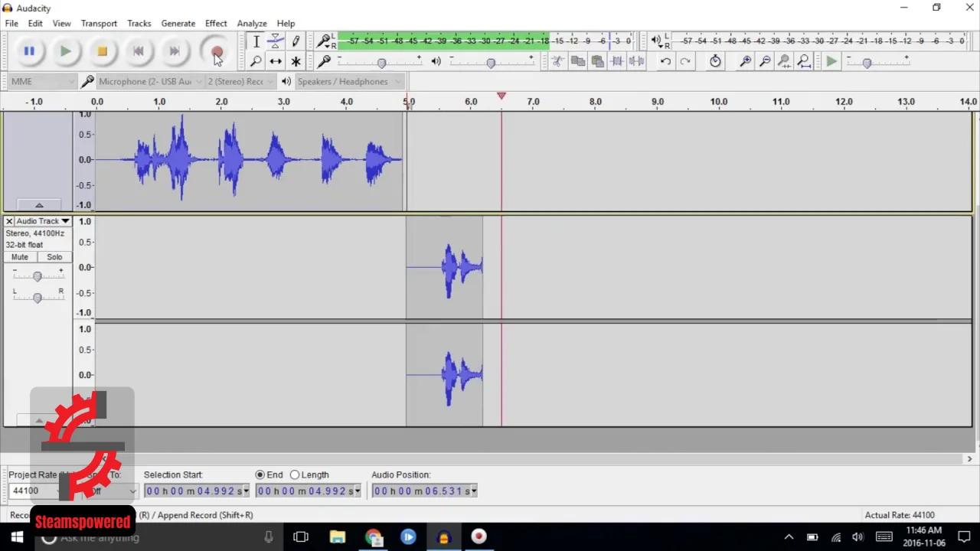Screen dimensions: 980x551
Task: Open the Analyze menu
Action: tap(252, 24)
